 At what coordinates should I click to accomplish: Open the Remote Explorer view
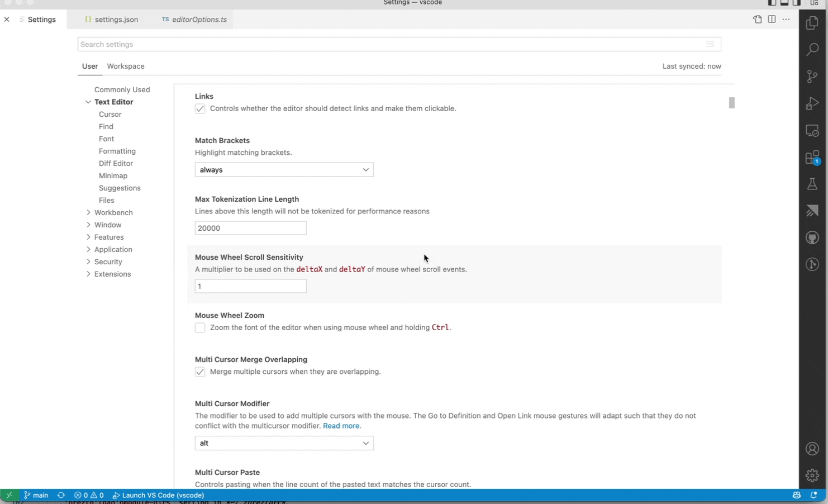tap(812, 131)
